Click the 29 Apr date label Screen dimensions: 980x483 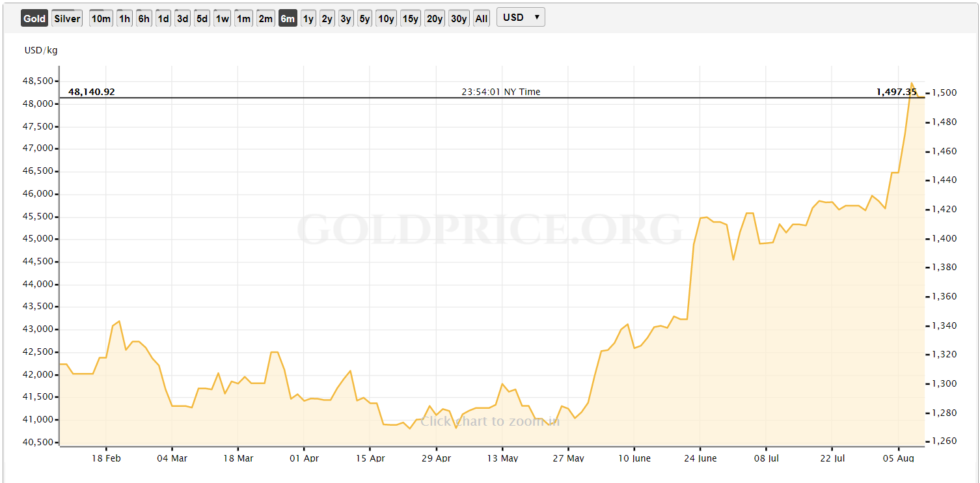[436, 458]
